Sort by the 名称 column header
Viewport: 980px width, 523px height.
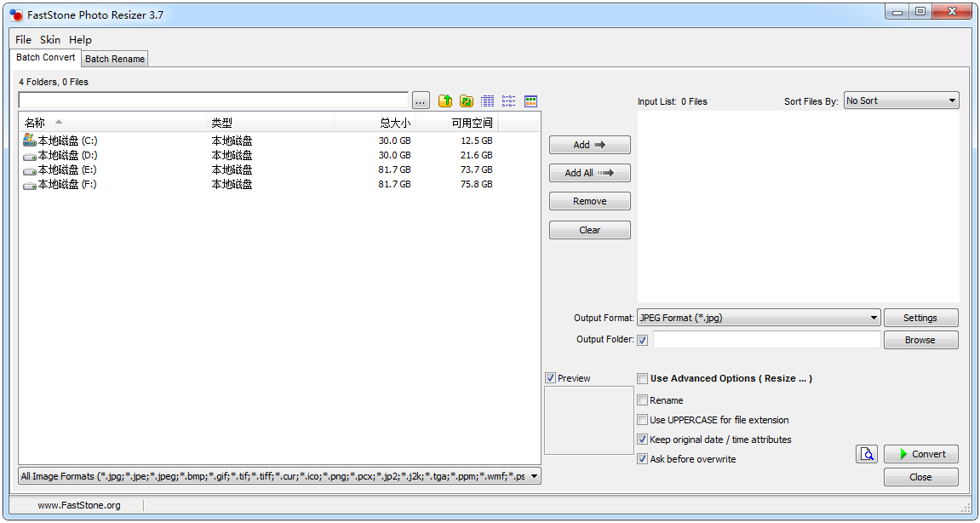click(x=112, y=124)
